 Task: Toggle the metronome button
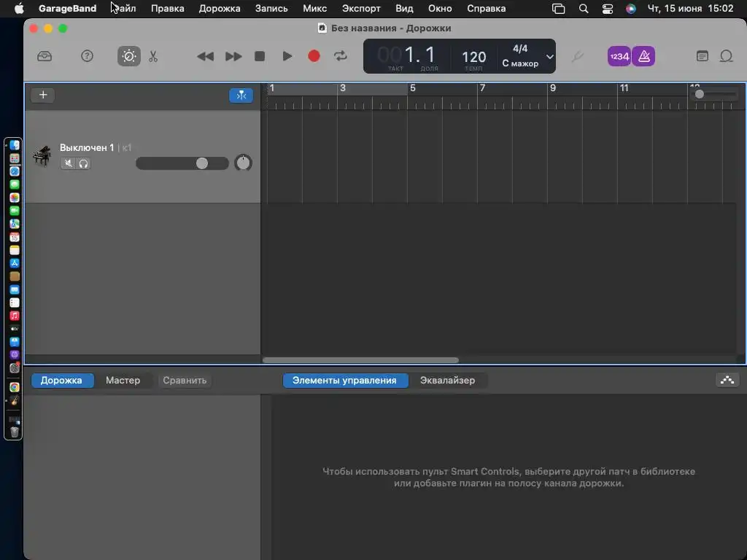pos(643,56)
